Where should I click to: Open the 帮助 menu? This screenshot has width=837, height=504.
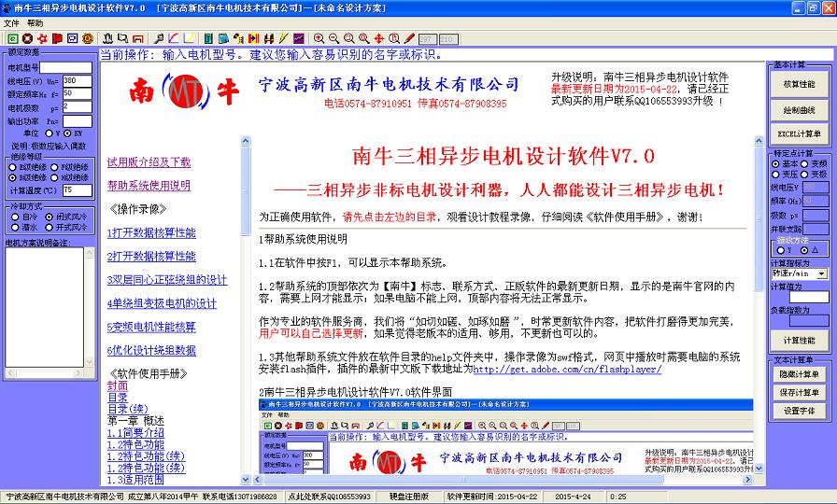pos(35,23)
